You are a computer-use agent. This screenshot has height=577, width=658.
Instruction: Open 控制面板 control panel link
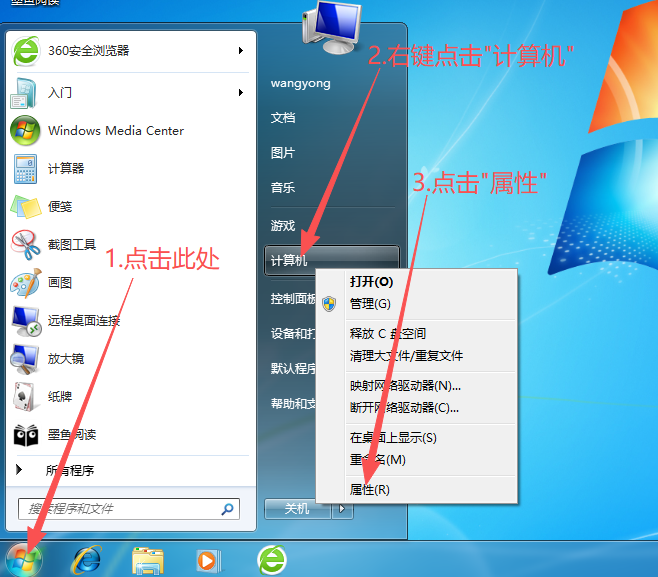click(293, 299)
